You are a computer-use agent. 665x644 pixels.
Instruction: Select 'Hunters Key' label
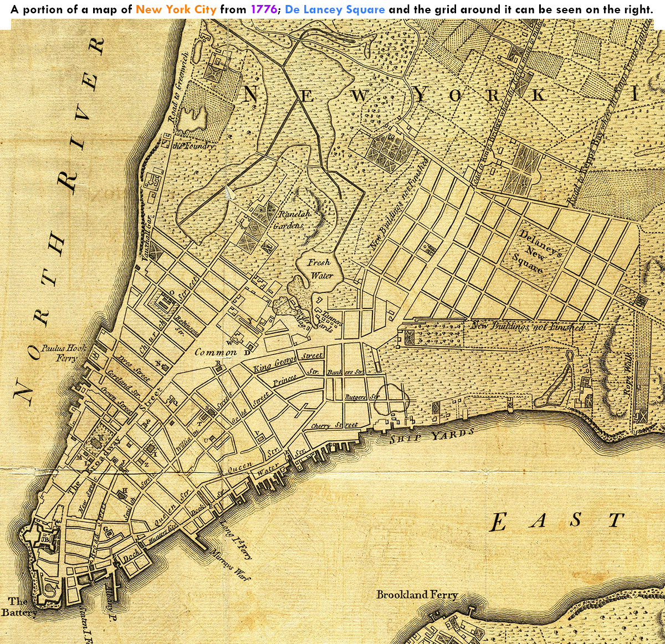[163, 533]
